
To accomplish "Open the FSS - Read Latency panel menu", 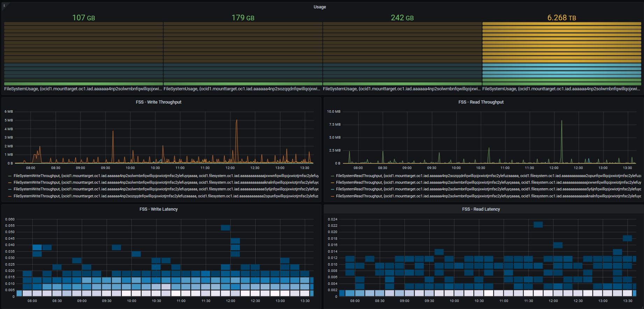I will (481, 209).
